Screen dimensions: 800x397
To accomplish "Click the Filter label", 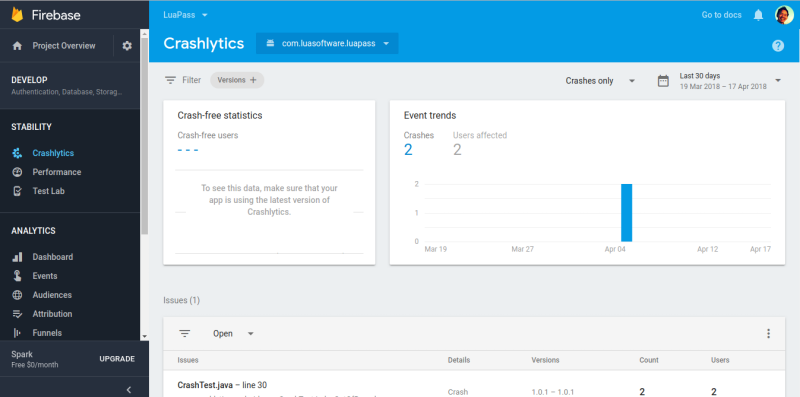I will (191, 80).
